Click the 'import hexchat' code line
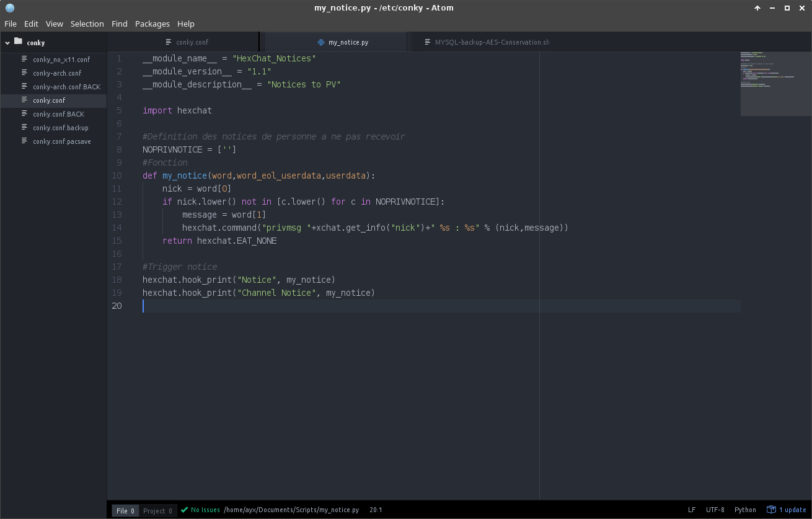Screen dimensions: 812x519 point(177,110)
